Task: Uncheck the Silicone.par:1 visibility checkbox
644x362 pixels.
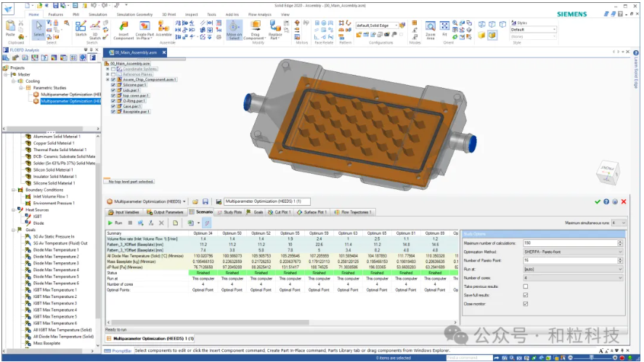Action: (x=113, y=85)
